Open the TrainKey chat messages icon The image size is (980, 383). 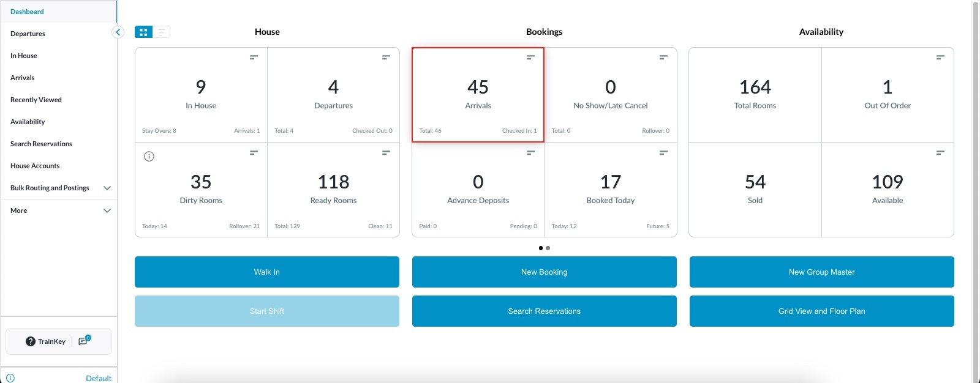pos(84,341)
